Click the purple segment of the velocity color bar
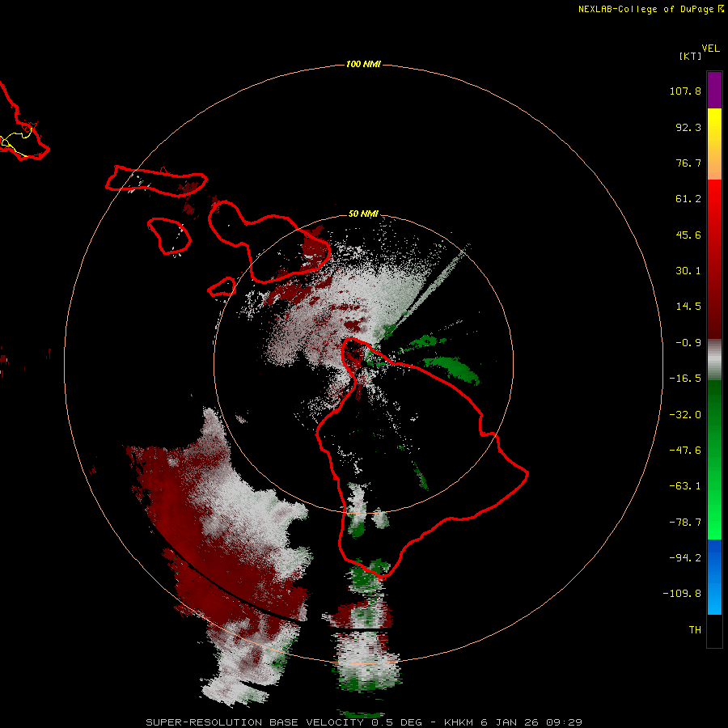Image resolution: width=728 pixels, height=728 pixels. tap(714, 90)
